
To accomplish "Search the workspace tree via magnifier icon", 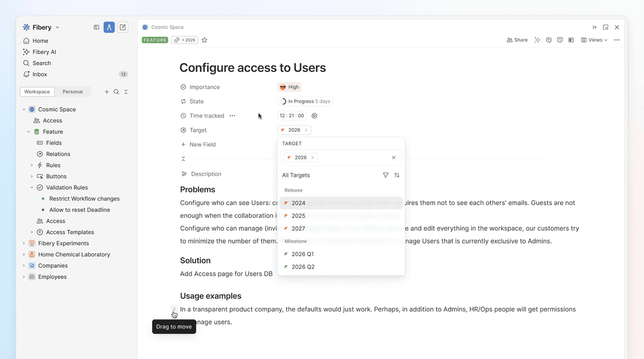I will pos(117,92).
